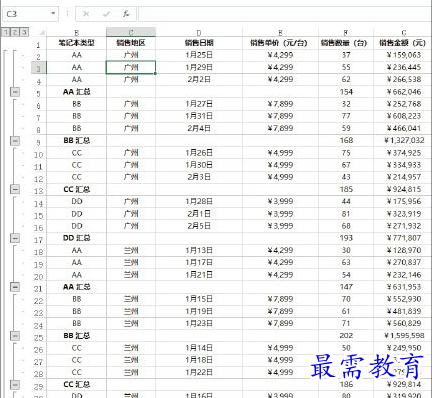Click into the formula bar input
Screen dimensions: 432x398
(284, 14)
